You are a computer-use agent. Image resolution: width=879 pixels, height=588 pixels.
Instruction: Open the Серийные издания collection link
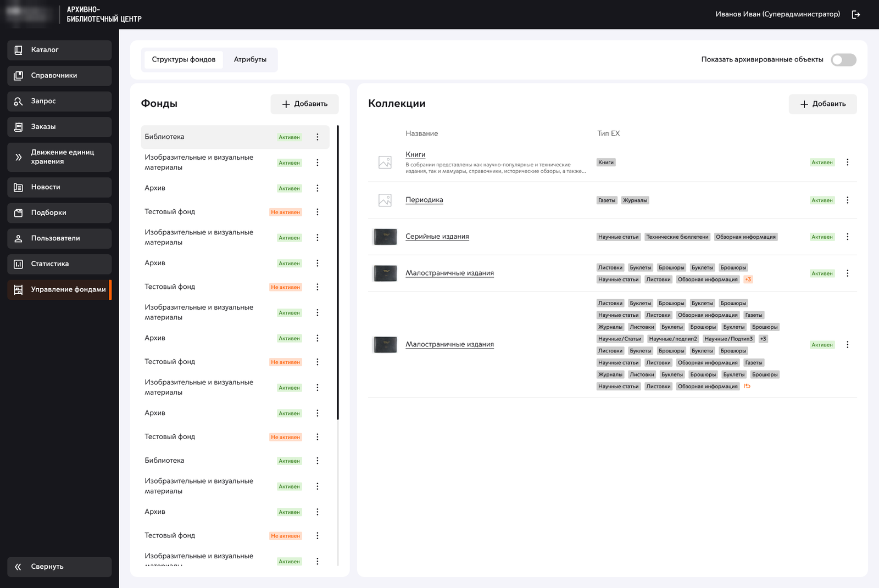[x=437, y=237]
